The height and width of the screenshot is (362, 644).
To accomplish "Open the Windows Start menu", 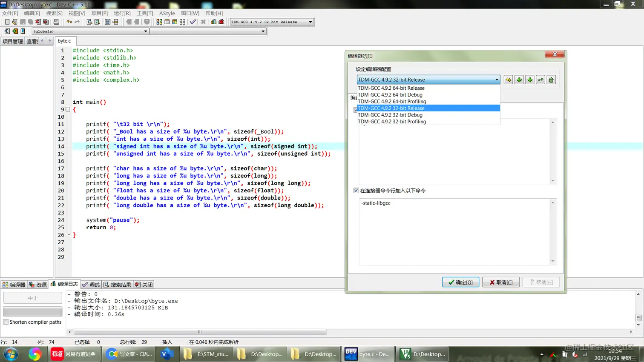I will 11,354.
